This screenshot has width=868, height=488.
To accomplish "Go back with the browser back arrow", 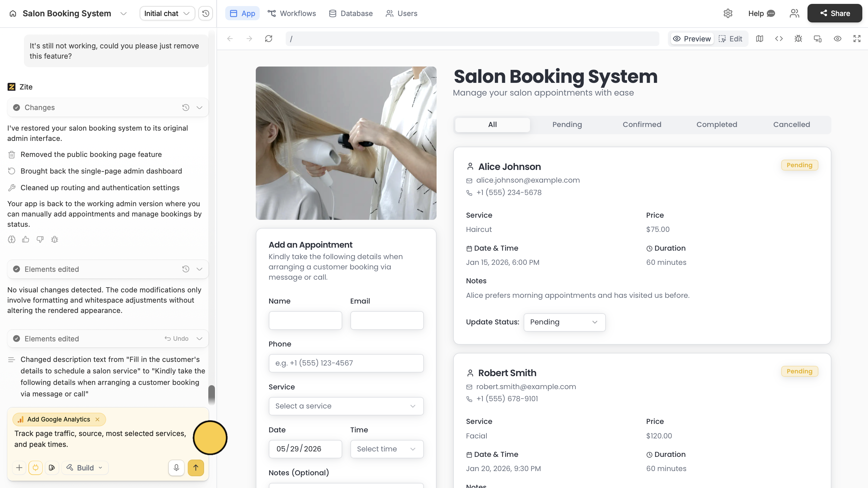I will point(230,39).
